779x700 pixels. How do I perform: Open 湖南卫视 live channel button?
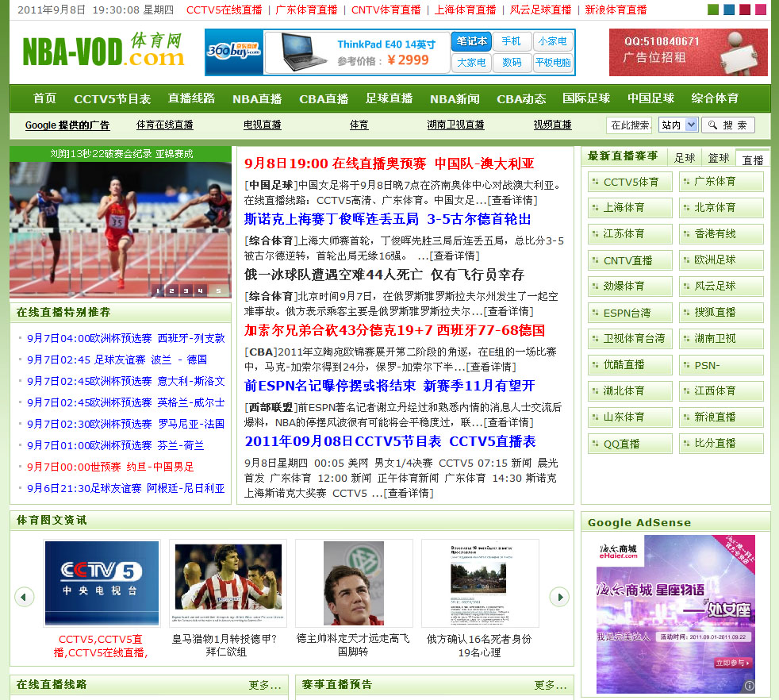pos(721,339)
